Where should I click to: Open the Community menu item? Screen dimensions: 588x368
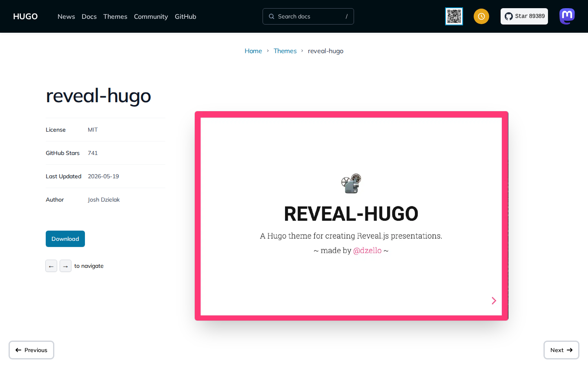tap(151, 16)
